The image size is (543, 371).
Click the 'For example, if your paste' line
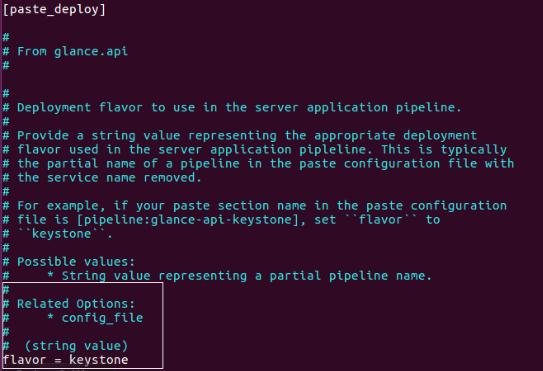click(255, 206)
